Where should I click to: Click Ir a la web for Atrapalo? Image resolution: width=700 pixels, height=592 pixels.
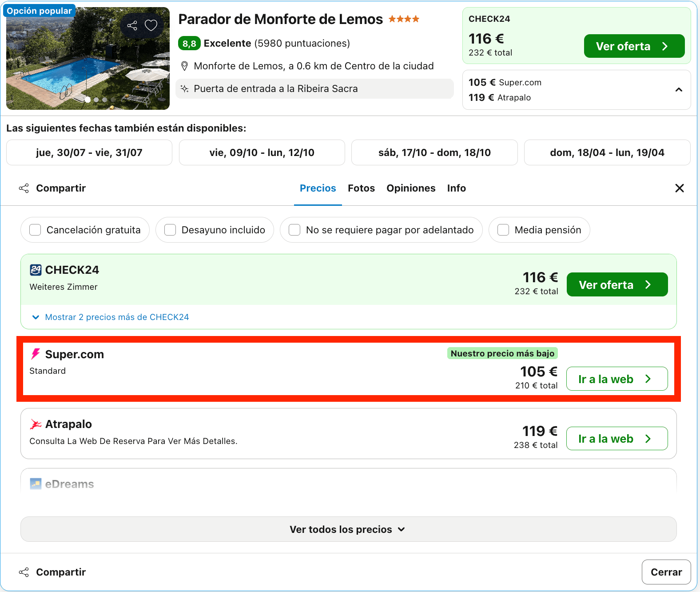point(617,438)
